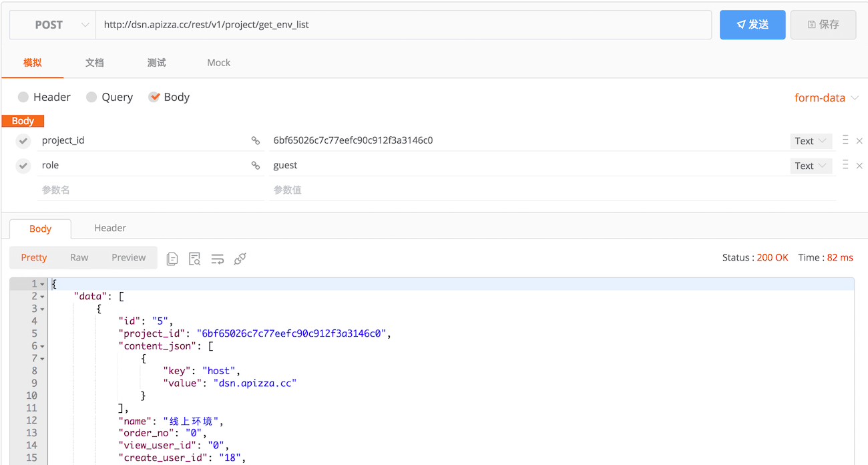Disable the role parameter checkbox

[x=23, y=166]
